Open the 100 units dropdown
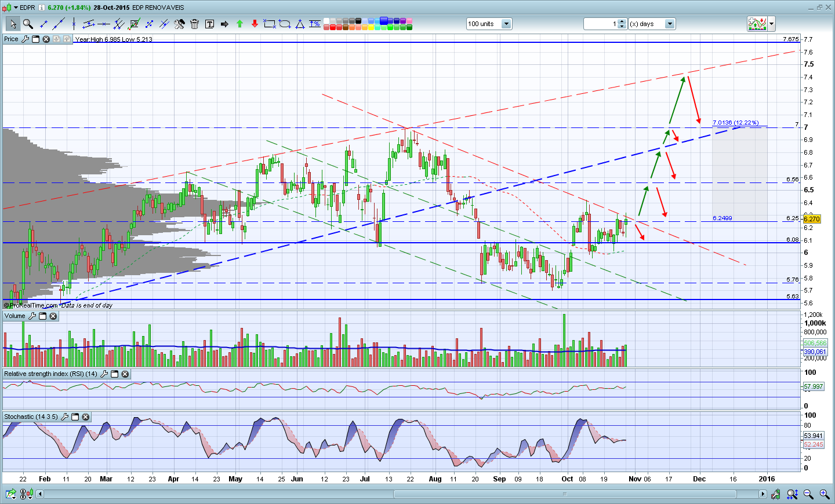835x504 pixels. [506, 24]
